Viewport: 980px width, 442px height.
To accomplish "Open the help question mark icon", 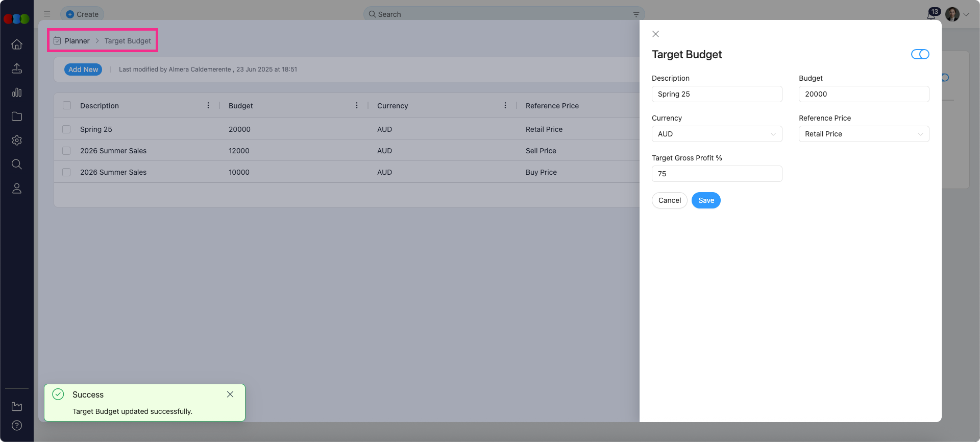I will tap(17, 425).
